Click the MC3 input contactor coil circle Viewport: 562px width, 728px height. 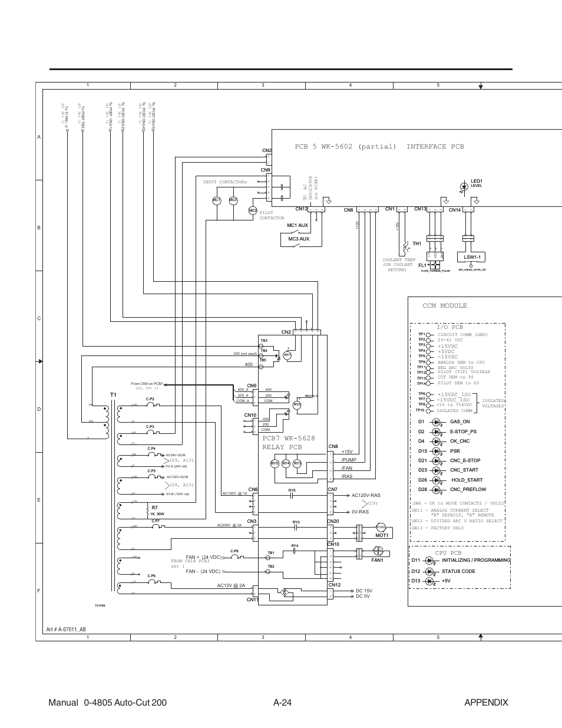point(233,200)
